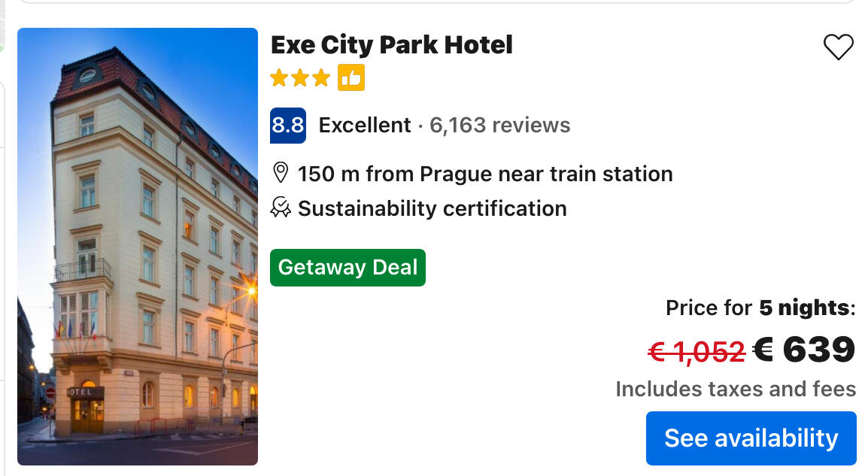This screenshot has height=476, width=868.
Task: Open the Exe City Park Hotel title
Action: 391,45
